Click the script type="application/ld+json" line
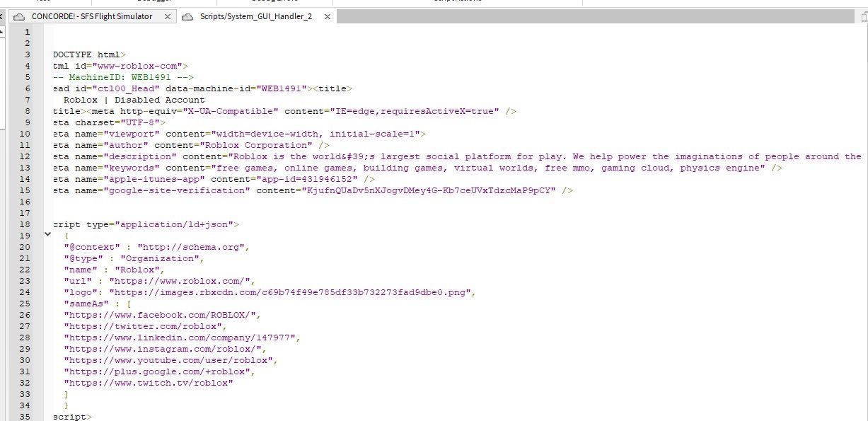Screen dimensions: 868x421 (146, 224)
